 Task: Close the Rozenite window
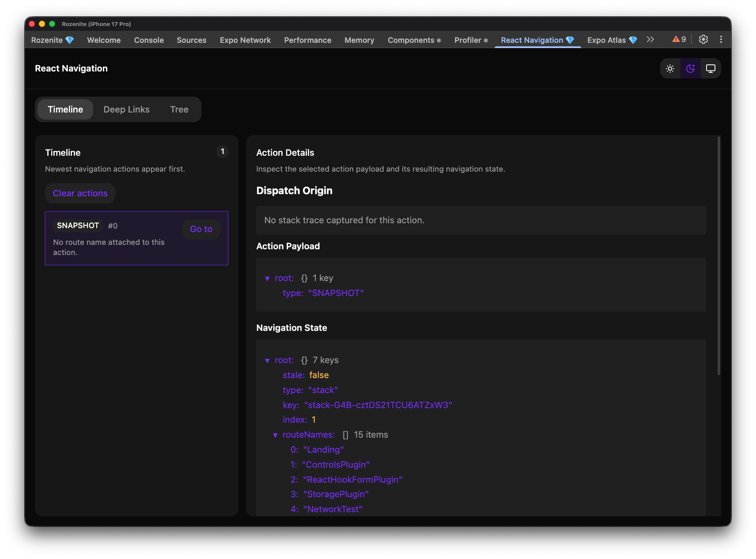[x=32, y=24]
